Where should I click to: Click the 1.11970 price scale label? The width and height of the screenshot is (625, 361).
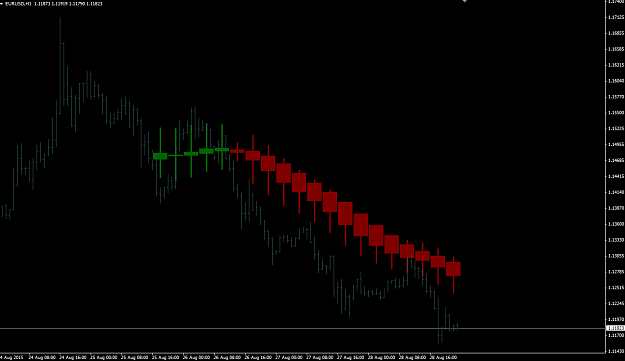click(x=616, y=320)
